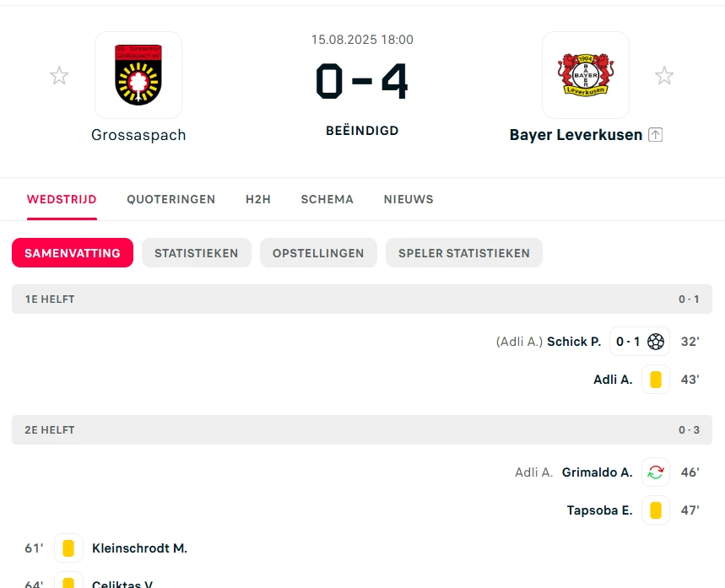Toggle favorite star for Grossaspach

point(59,75)
